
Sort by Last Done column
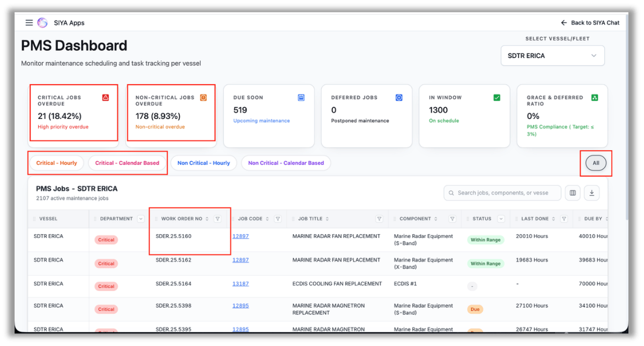point(553,219)
